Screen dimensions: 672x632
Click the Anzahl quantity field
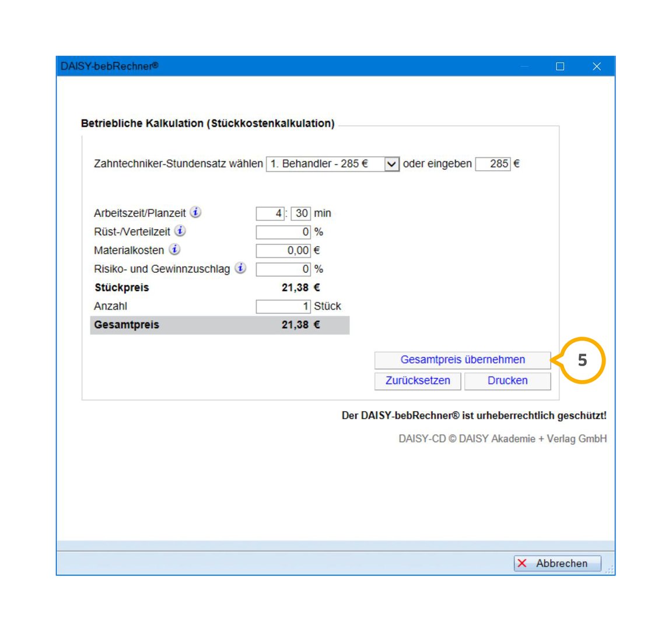click(x=283, y=306)
